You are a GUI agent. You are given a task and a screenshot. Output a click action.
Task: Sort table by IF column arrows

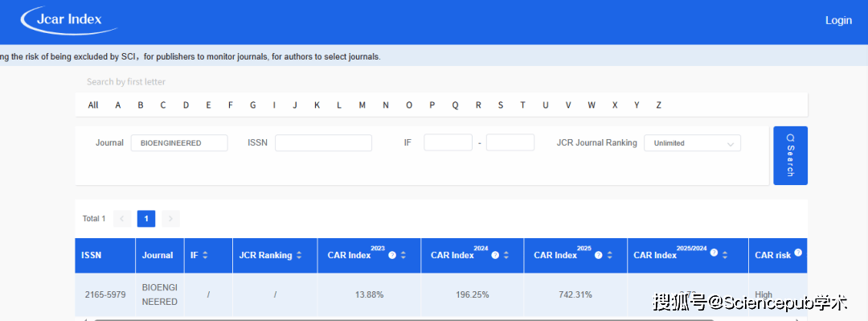coord(205,256)
